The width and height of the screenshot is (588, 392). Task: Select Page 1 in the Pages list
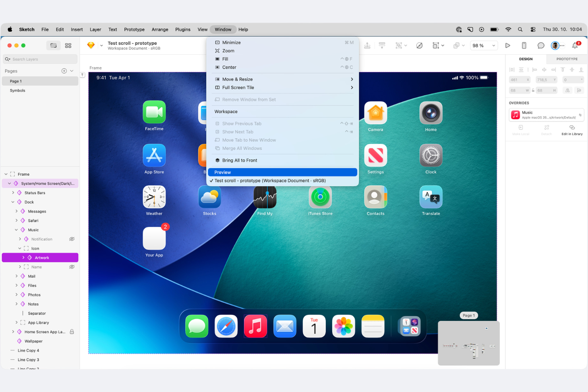click(40, 81)
